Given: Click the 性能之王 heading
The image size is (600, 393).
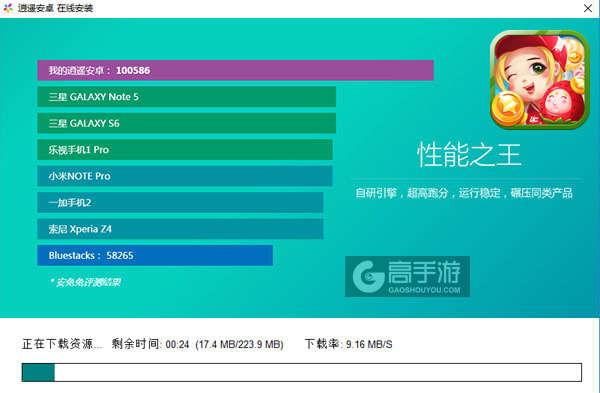Looking at the screenshot, I should point(469,155).
